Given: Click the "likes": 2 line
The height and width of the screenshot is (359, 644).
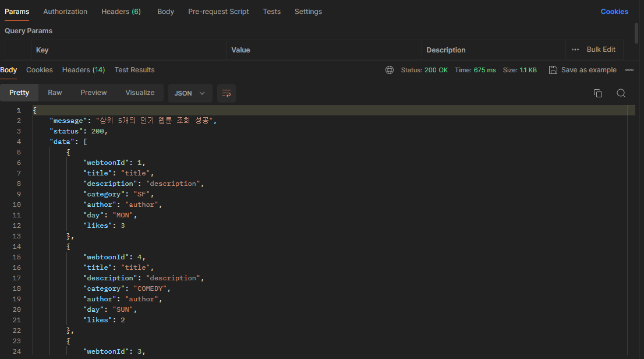Looking at the screenshot, I should pos(104,320).
